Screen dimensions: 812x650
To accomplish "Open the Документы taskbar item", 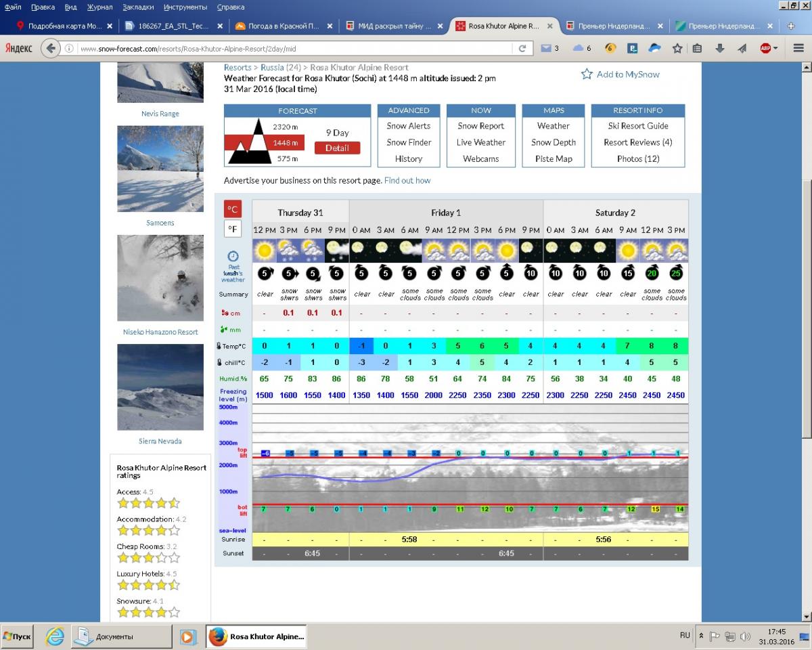I will [122, 636].
